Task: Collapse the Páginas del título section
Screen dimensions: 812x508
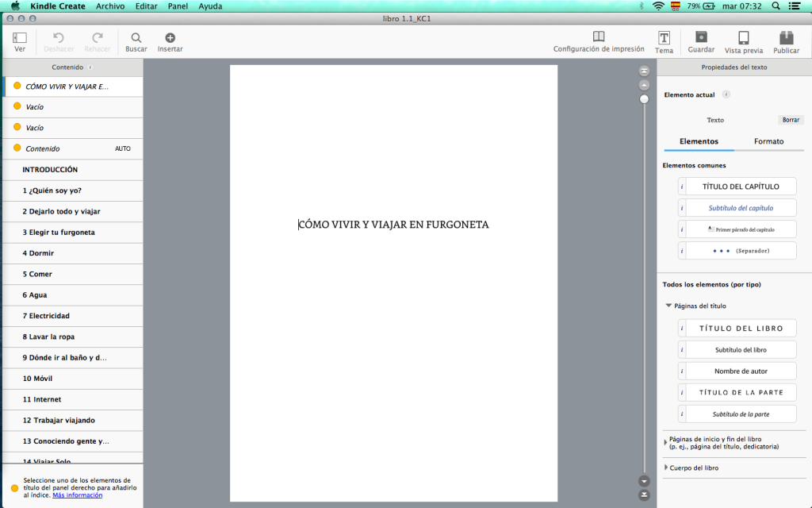Action: [668, 306]
